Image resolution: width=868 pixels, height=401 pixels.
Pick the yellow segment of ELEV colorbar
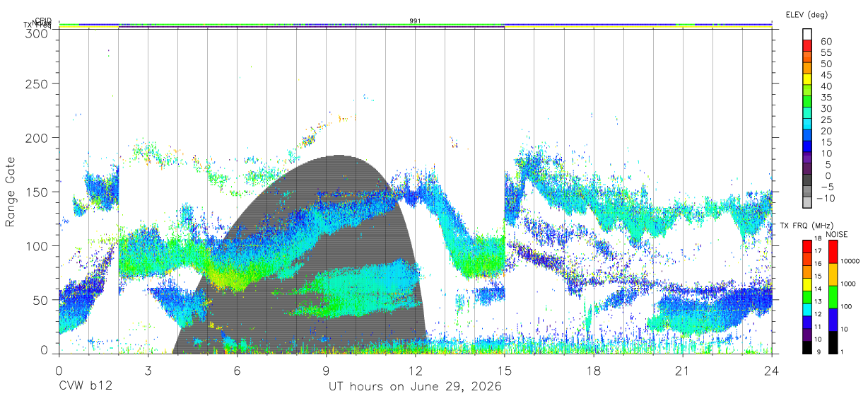808,78
